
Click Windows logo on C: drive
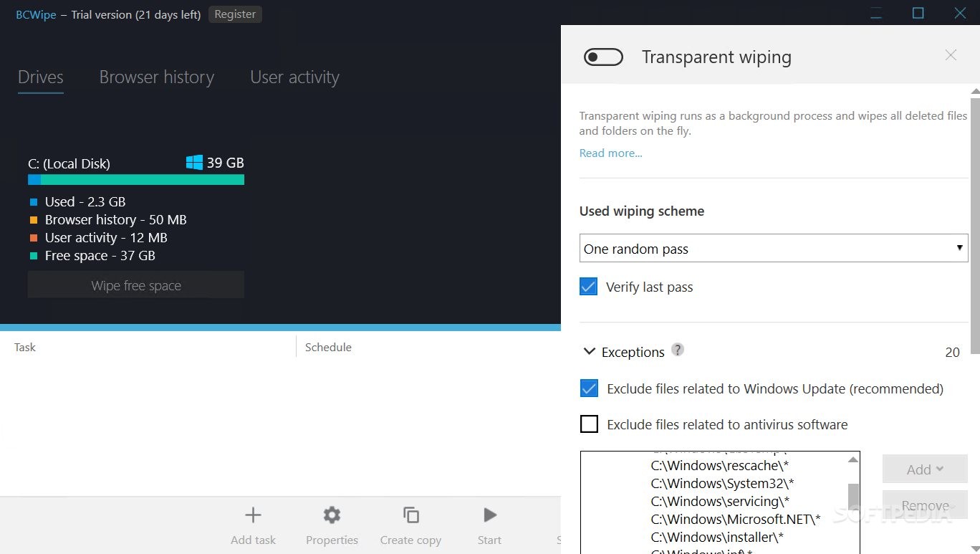pos(194,163)
